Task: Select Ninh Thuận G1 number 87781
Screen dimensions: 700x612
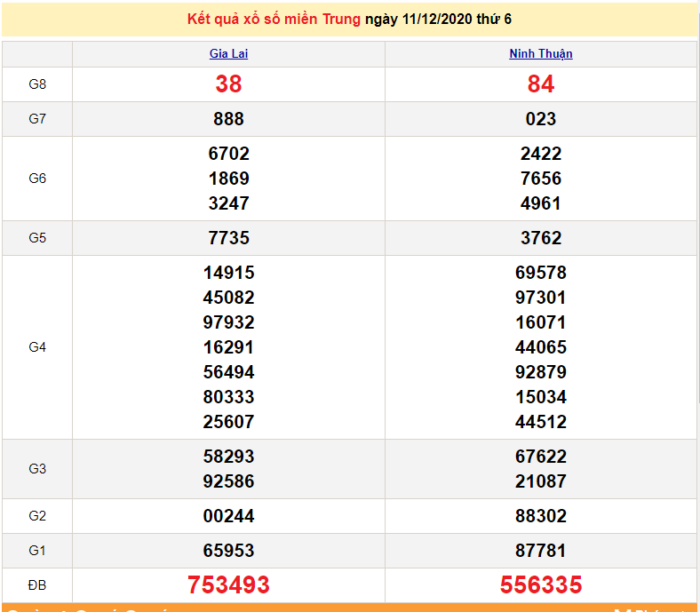Action: 540,551
